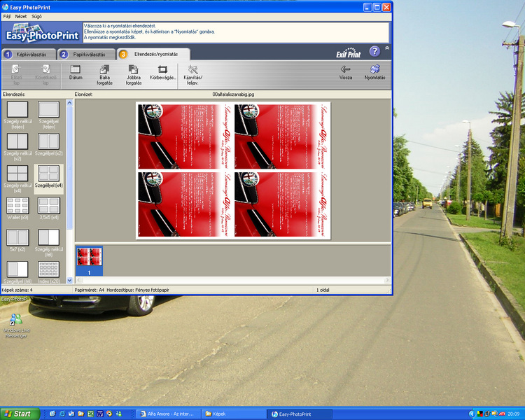The width and height of the screenshot is (525, 420).
Task: Select the 3.5x5 (x4) layout
Action: coord(48,208)
